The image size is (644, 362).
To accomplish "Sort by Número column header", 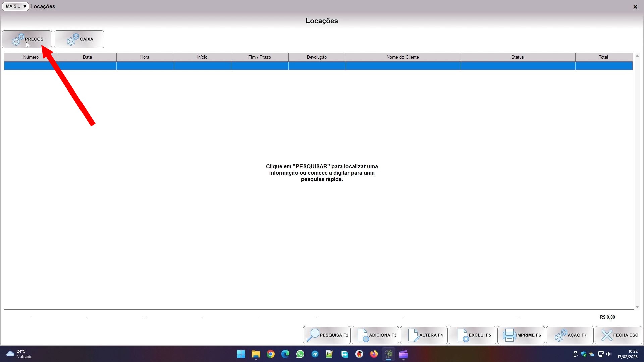I will point(31,57).
